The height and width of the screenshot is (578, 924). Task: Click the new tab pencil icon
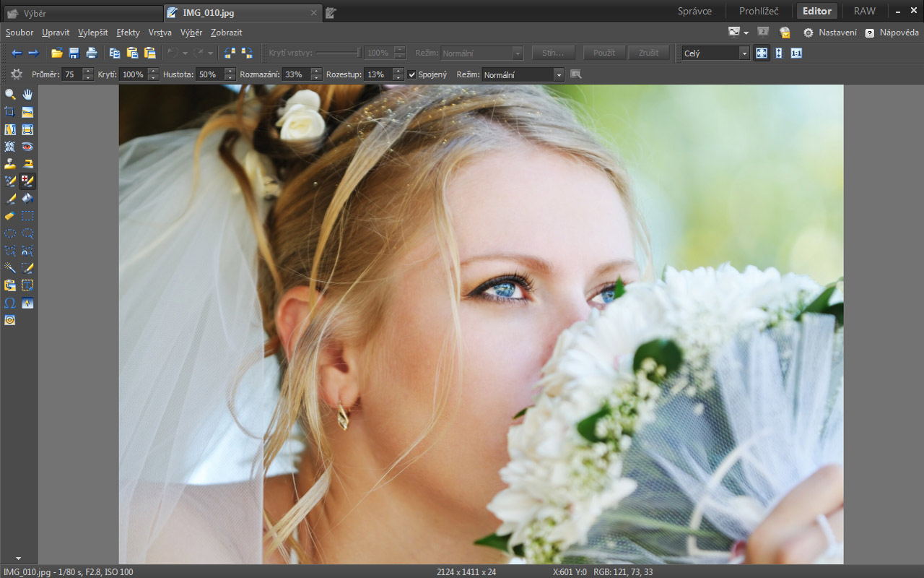(x=331, y=13)
